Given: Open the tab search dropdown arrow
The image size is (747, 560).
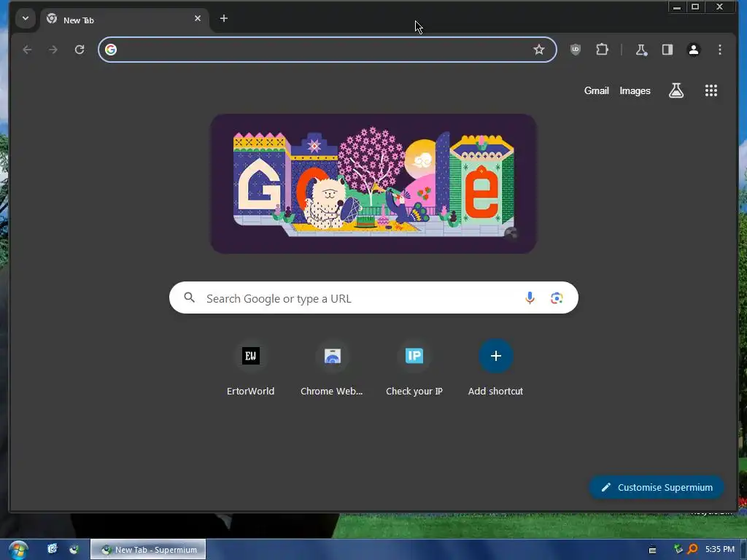Looking at the screenshot, I should 26,18.
